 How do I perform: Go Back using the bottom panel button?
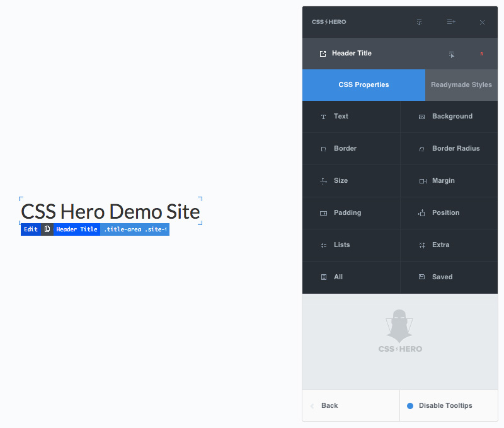[351, 405]
